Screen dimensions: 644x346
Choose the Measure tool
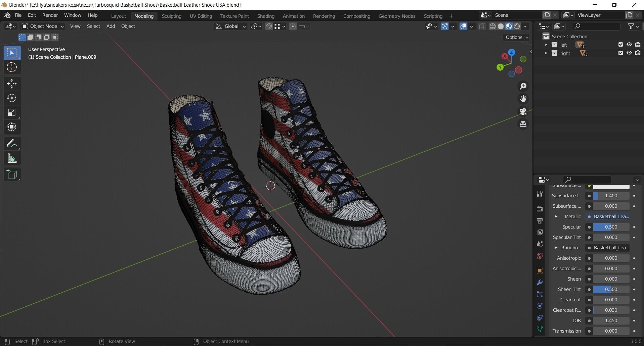[x=12, y=158]
